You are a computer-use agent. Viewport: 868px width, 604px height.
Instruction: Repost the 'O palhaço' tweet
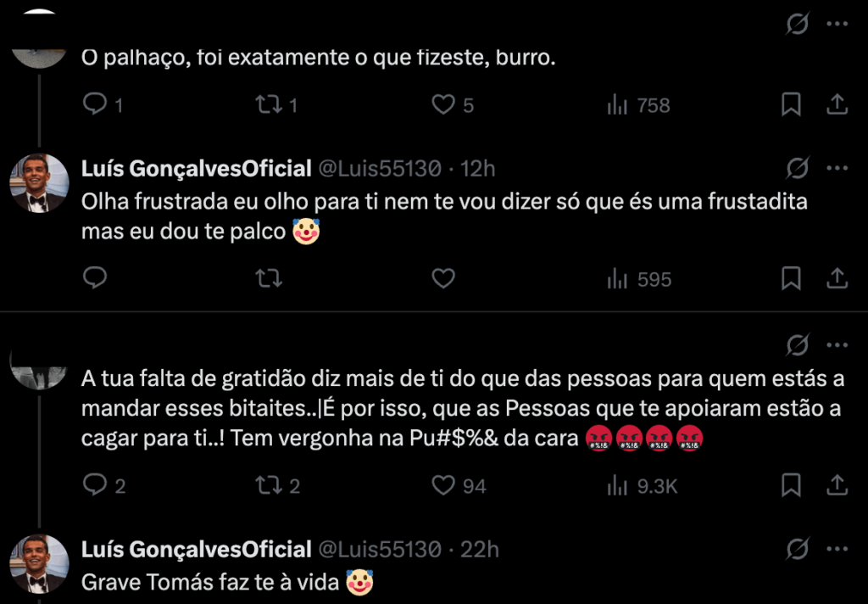269,104
